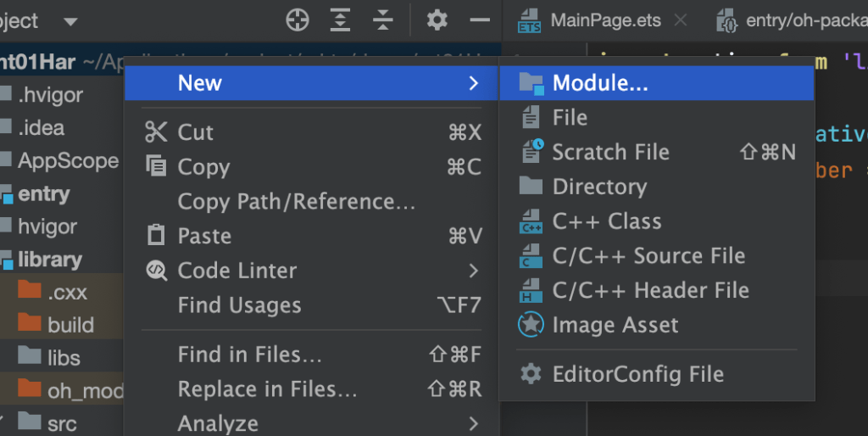This screenshot has width=868, height=436.
Task: Select the libs folder in project tree
Action: pos(64,357)
